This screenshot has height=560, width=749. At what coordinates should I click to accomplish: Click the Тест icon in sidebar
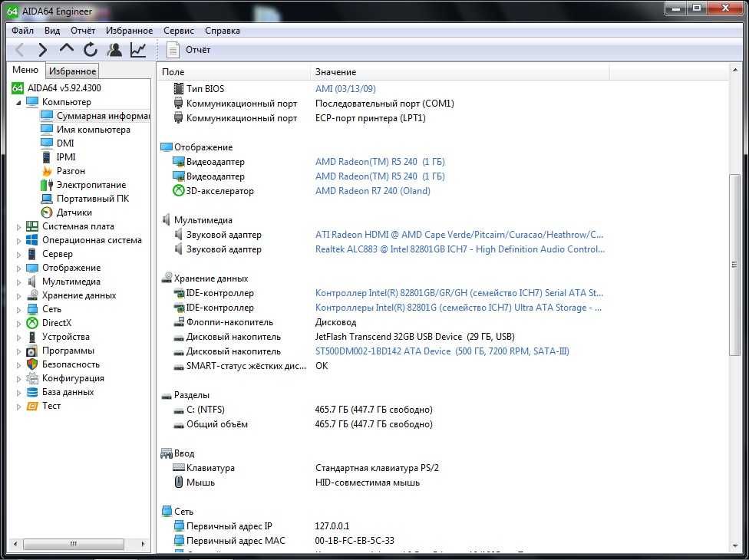tap(32, 407)
